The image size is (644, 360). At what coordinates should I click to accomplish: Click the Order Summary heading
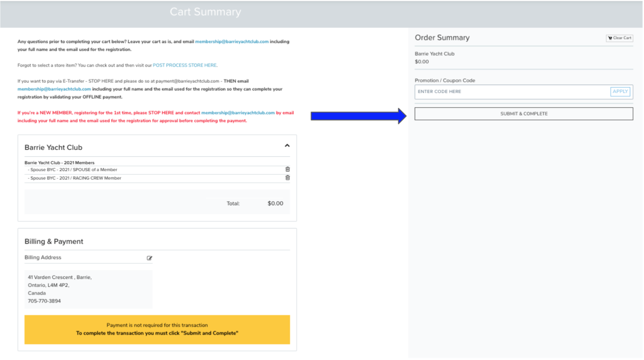click(442, 38)
